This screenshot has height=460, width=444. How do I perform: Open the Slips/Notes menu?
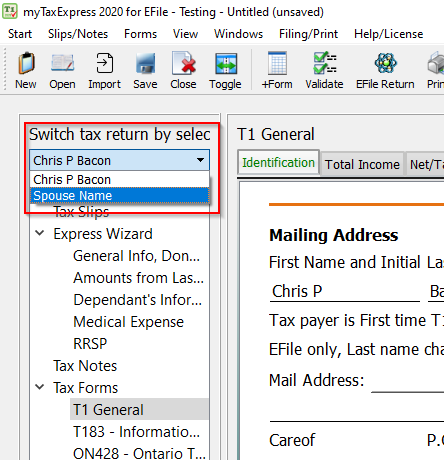(78, 34)
